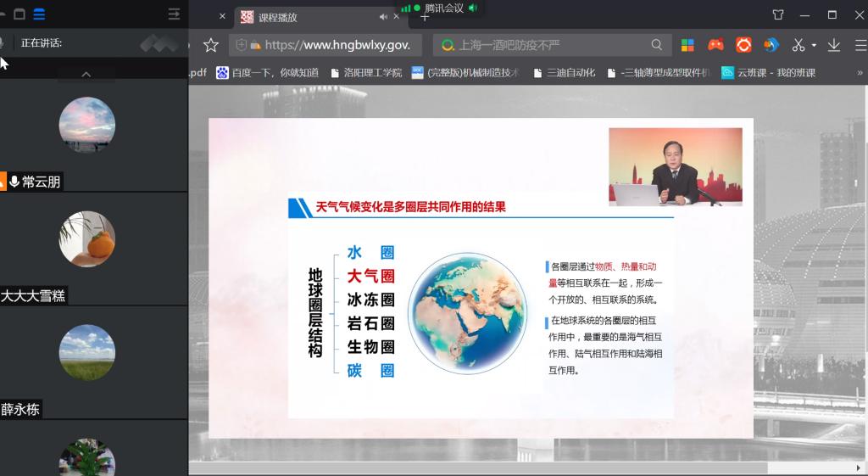The width and height of the screenshot is (868, 476).
Task: Mute the 课程播放 tab audio
Action: 383,17
